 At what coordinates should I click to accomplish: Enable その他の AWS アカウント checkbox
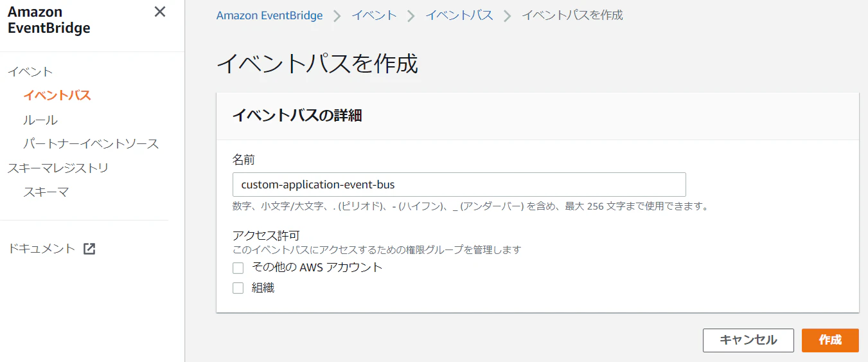click(238, 268)
